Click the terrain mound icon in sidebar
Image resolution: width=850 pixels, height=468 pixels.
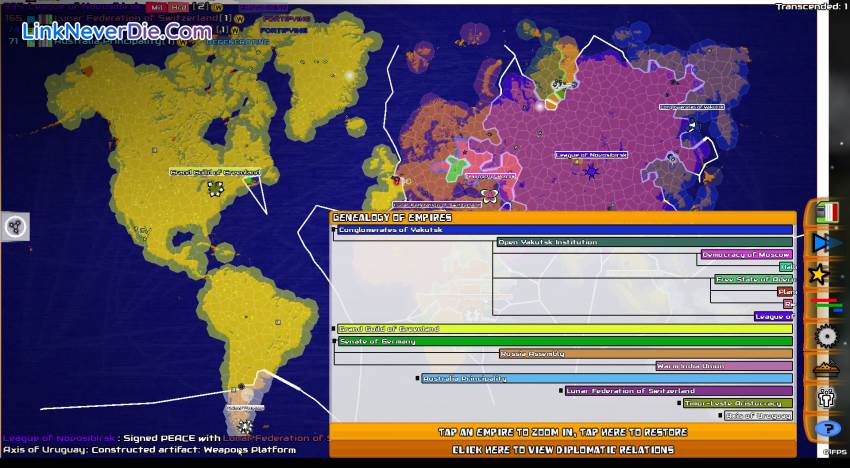click(x=826, y=368)
